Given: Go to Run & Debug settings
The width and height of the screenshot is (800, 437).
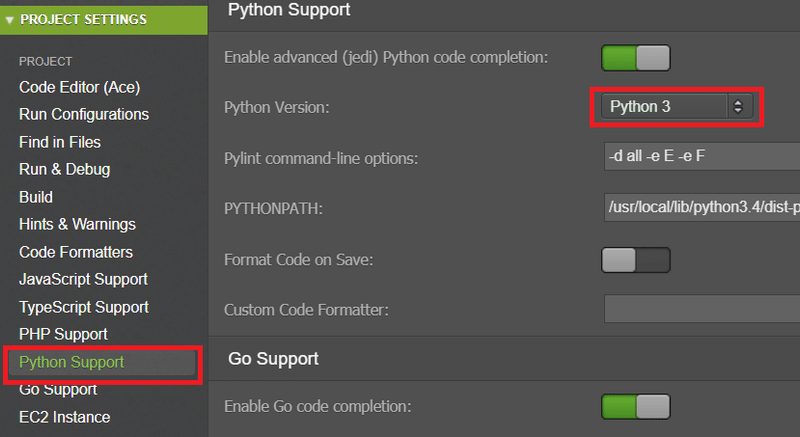Looking at the screenshot, I should click(64, 169).
